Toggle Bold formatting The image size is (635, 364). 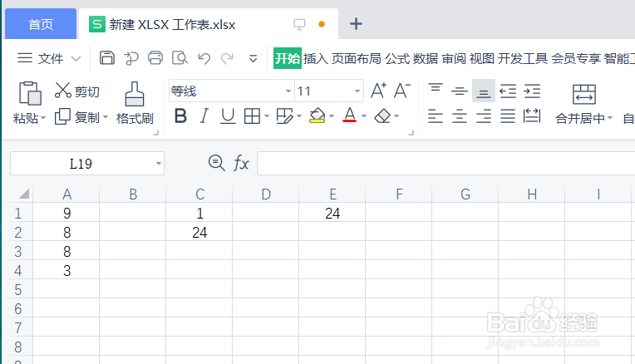(x=180, y=116)
